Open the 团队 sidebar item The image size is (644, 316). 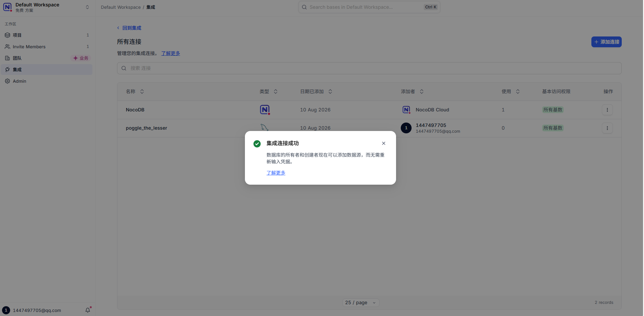tap(47, 58)
